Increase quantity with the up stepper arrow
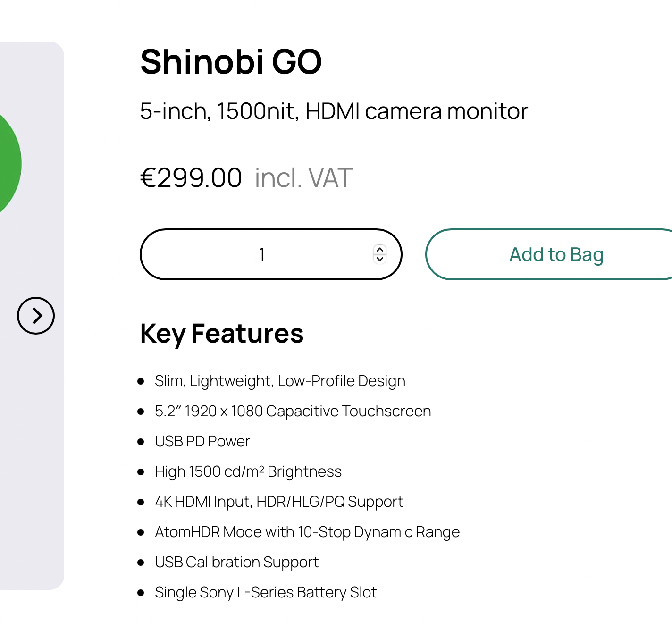Screen dimensions: 672x622 [x=380, y=250]
